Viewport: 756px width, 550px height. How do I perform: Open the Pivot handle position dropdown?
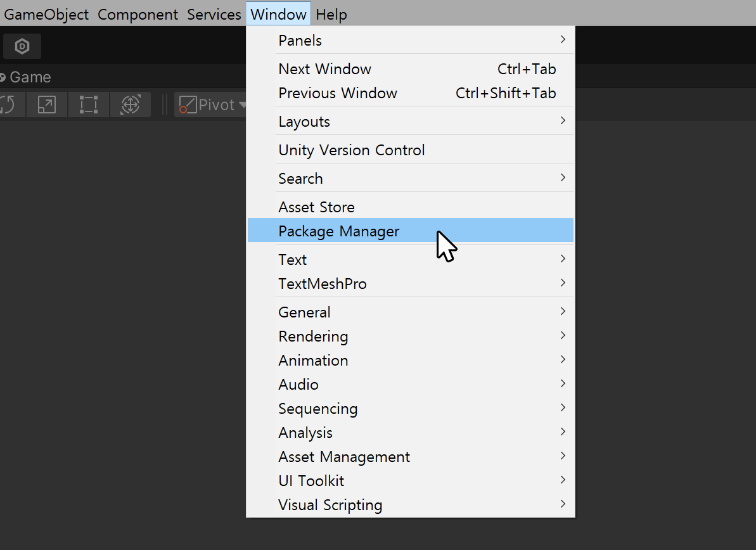212,105
